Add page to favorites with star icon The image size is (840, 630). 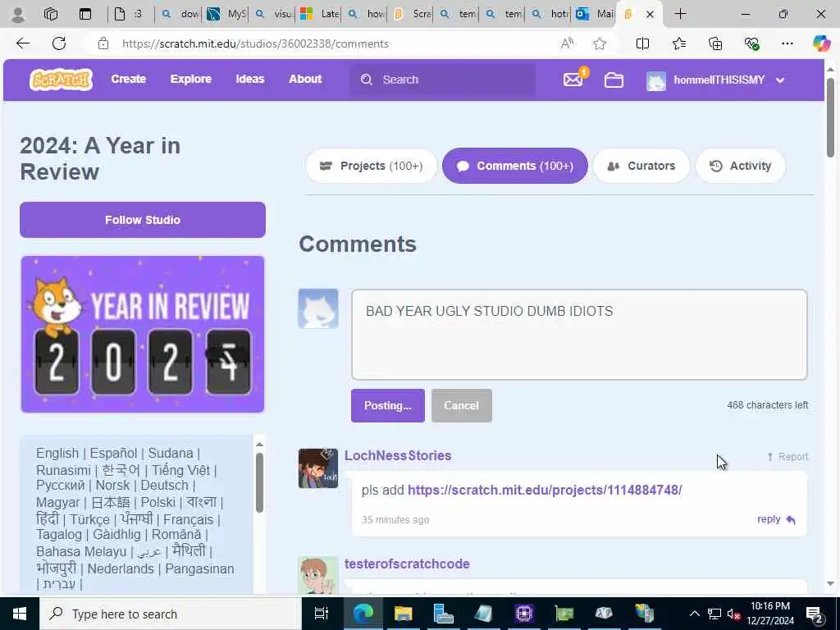(600, 43)
